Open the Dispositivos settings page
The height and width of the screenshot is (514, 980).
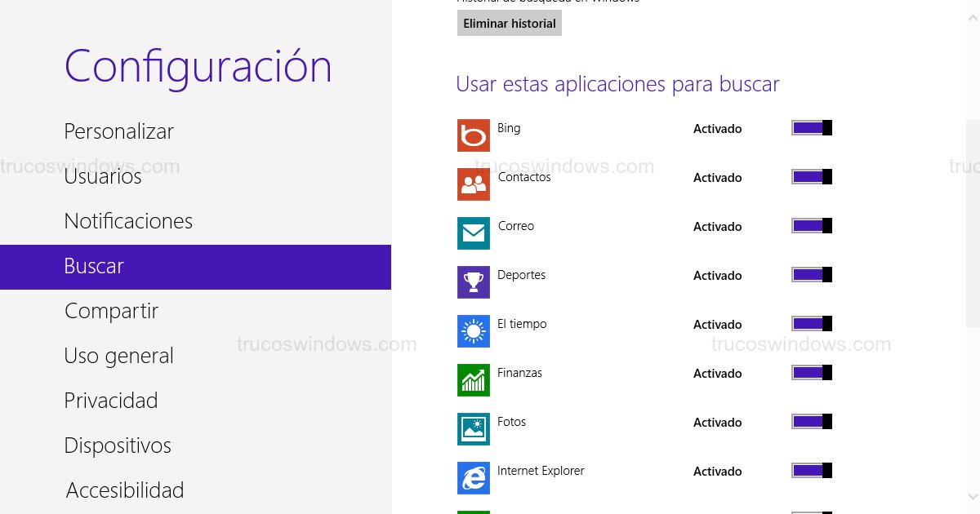[x=117, y=445]
